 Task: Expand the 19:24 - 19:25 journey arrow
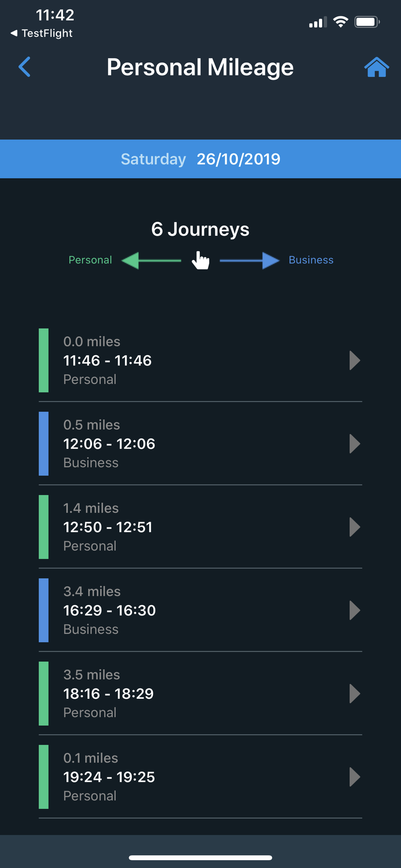pos(355,777)
